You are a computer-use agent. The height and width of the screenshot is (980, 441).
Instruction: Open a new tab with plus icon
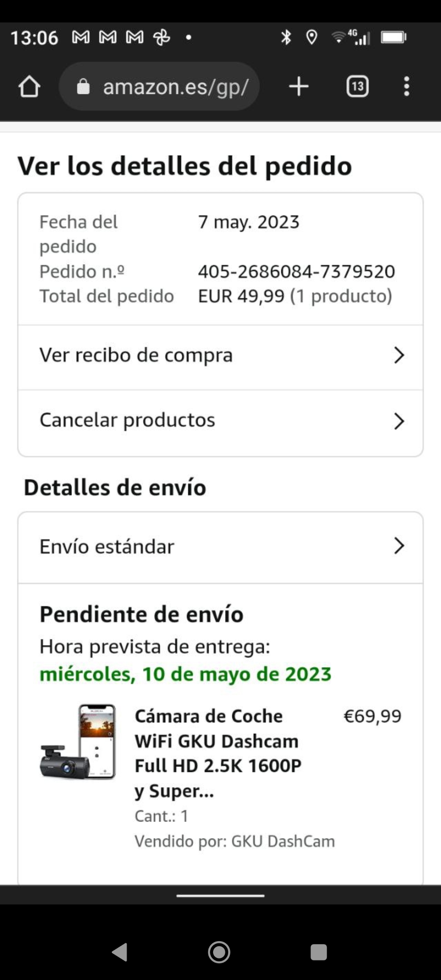point(299,87)
